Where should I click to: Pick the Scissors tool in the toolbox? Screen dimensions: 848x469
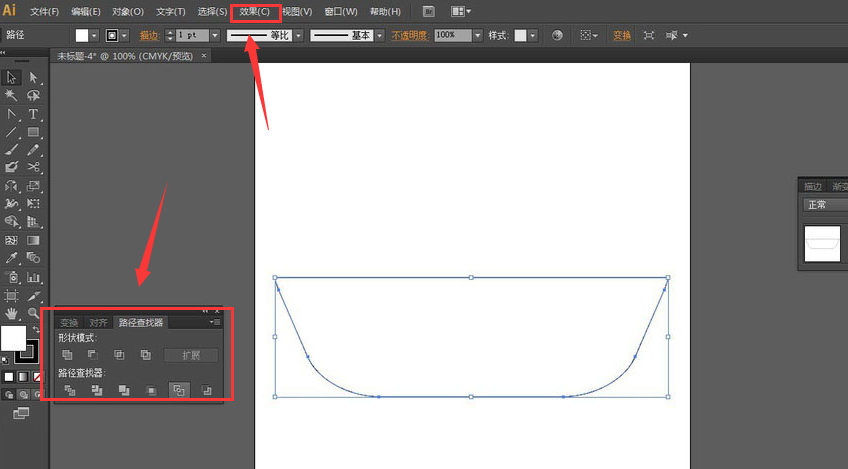click(x=33, y=167)
